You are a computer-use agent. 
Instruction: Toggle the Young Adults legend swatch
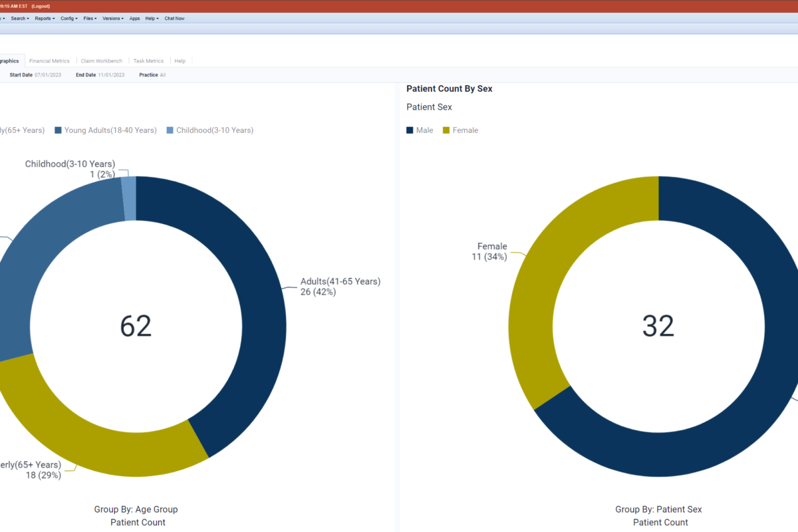point(59,130)
